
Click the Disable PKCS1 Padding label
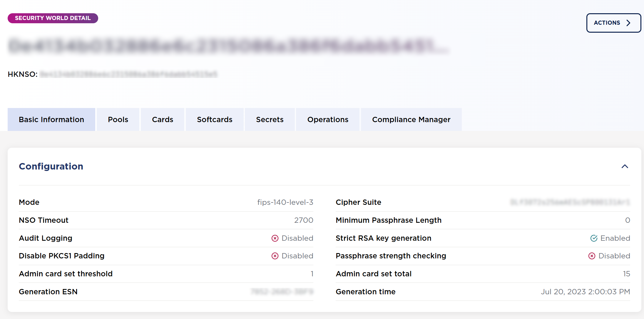[62, 256]
